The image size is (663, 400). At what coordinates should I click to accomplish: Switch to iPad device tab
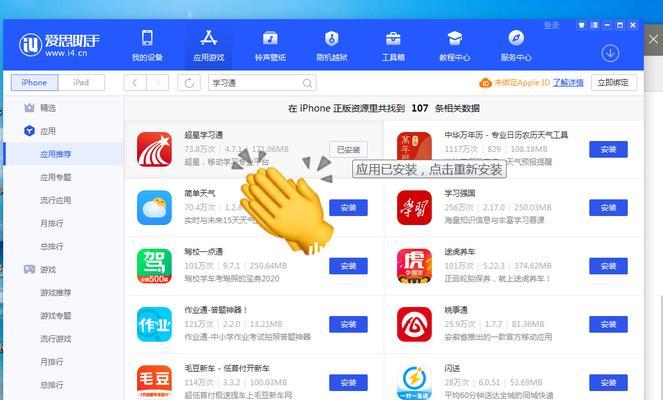81,82
